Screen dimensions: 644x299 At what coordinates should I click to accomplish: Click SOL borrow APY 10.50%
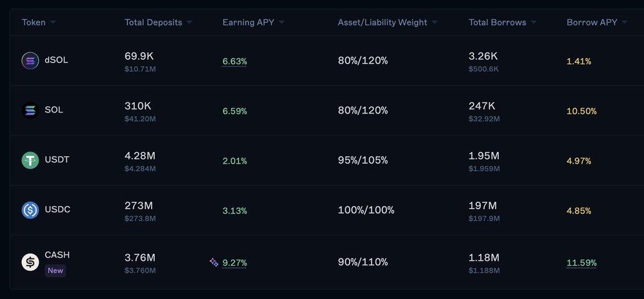[581, 111]
